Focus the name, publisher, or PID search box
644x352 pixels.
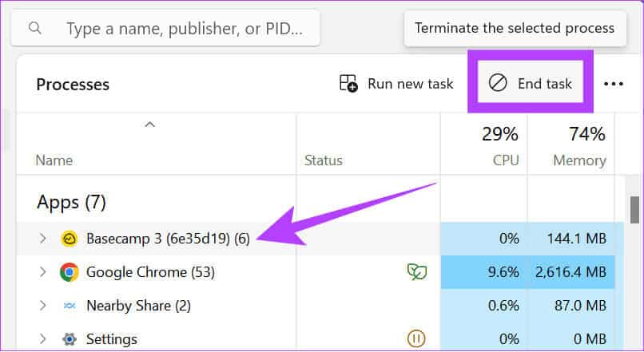coord(165,28)
